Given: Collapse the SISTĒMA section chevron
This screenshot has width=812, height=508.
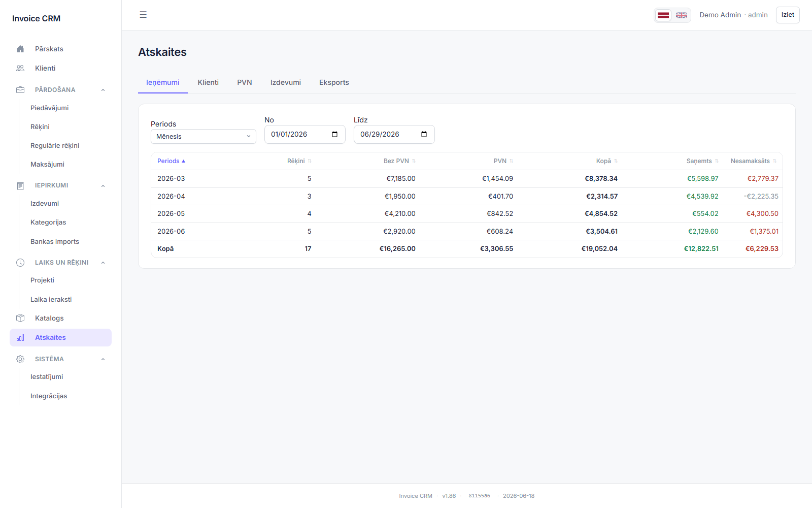Looking at the screenshot, I should [103, 359].
